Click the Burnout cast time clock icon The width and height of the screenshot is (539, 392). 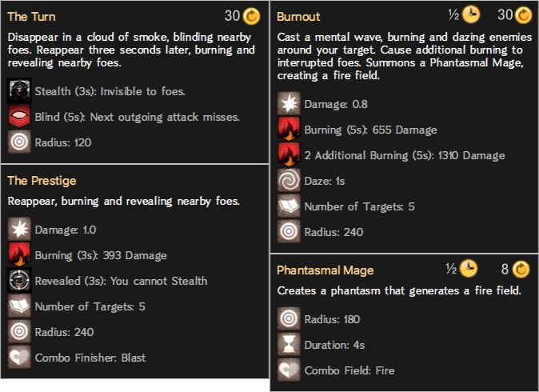click(471, 14)
